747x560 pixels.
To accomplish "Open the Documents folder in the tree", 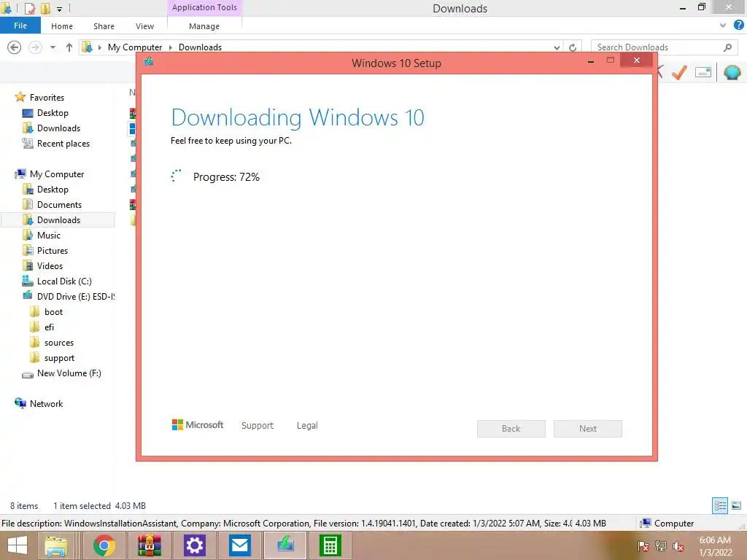I will coord(59,204).
